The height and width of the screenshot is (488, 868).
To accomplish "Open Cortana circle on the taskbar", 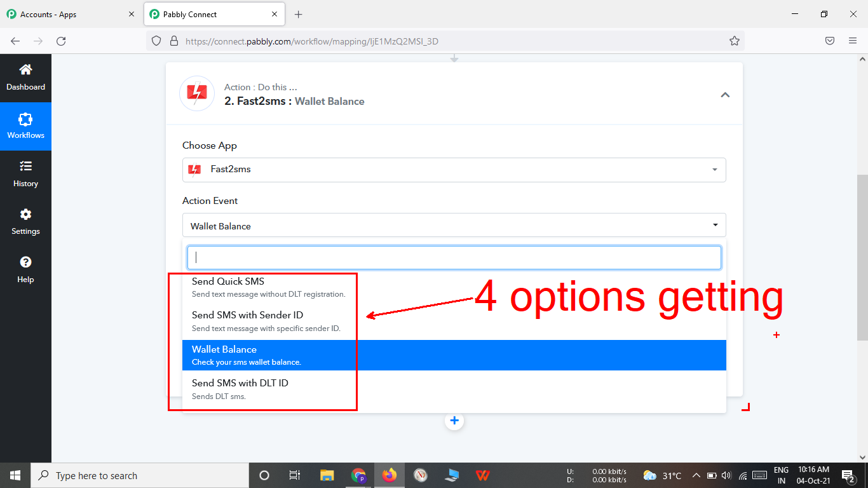I will tap(264, 475).
